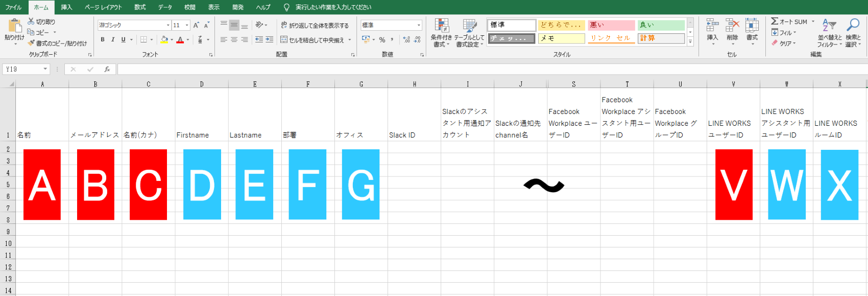Image resolution: width=868 pixels, height=296 pixels.
Task: Open the 挿入 (Insert) ribbon tab
Action: [x=66, y=7]
